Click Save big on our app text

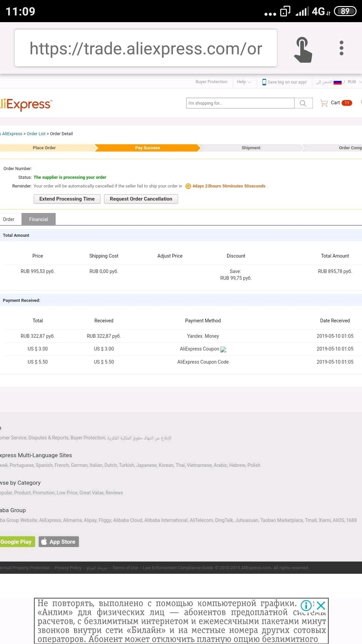point(287,82)
